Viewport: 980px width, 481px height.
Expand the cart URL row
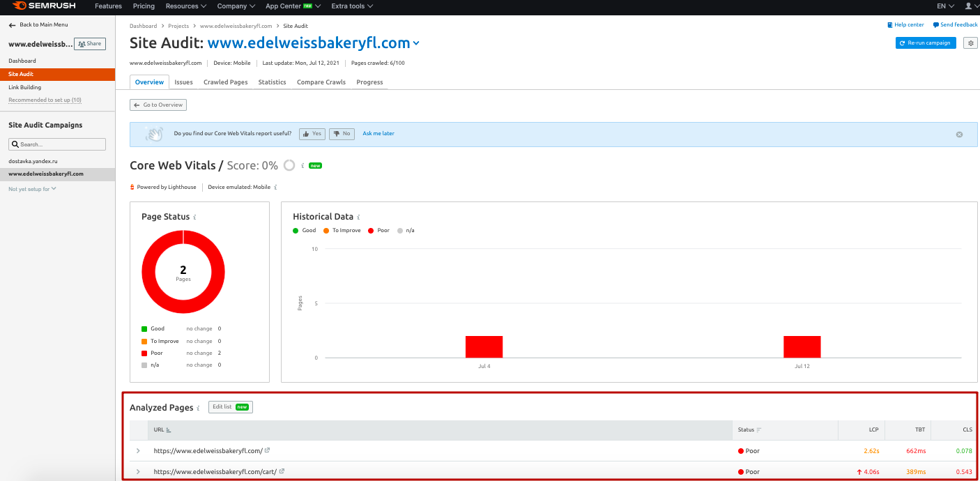pyautogui.click(x=138, y=472)
